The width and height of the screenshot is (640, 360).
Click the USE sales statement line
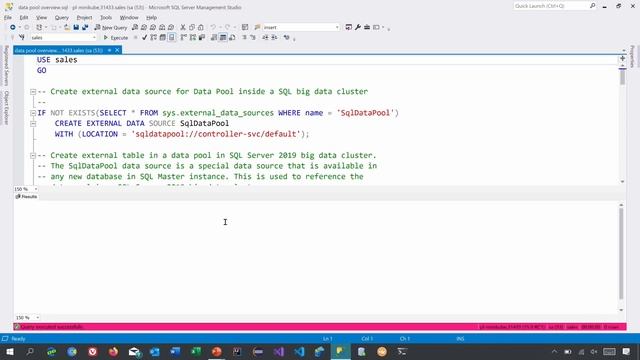point(57,60)
